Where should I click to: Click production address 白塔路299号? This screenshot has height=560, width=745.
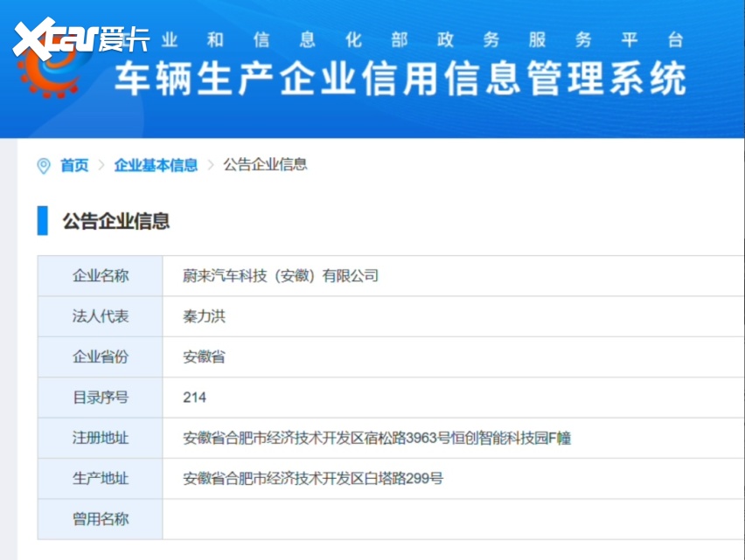click(x=313, y=479)
